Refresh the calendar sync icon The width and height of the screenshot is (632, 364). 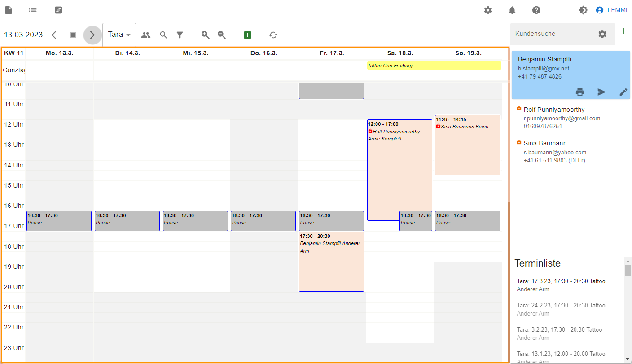(x=273, y=35)
